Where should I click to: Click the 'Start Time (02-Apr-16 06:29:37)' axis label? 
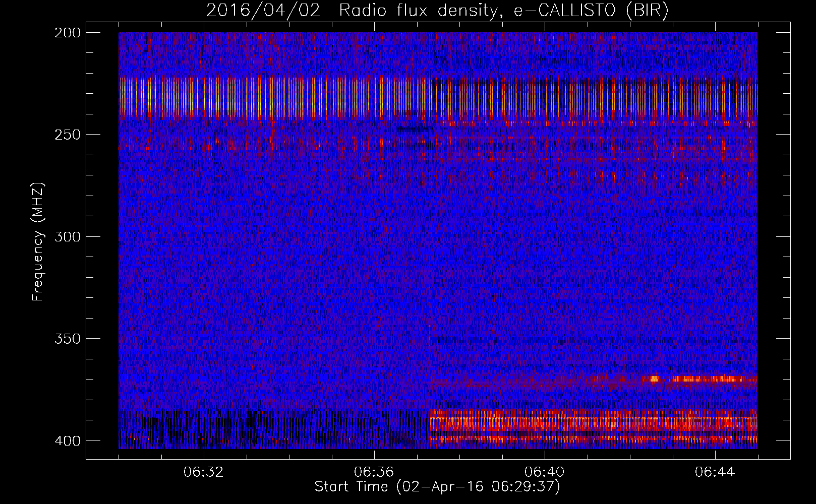437,486
